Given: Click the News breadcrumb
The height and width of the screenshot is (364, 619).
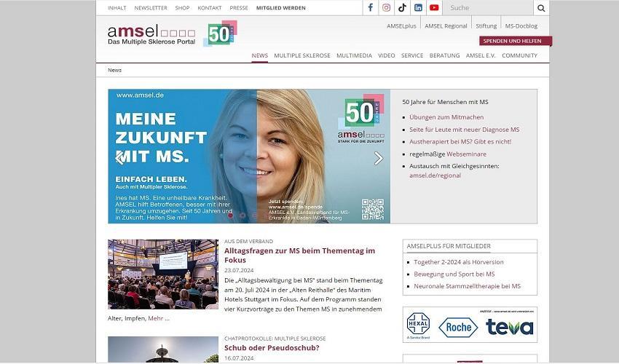Looking at the screenshot, I should tap(115, 71).
